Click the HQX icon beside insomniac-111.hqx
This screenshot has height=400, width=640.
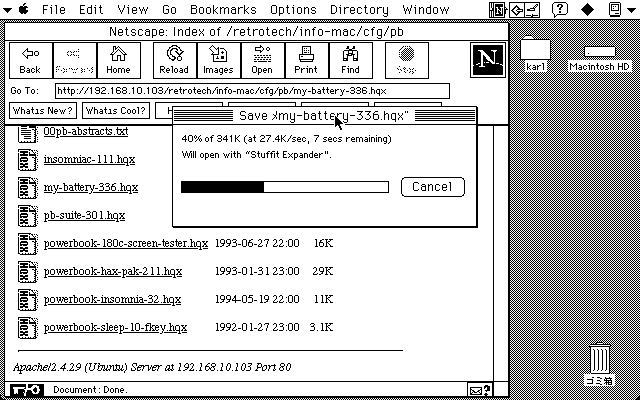pos(27,160)
